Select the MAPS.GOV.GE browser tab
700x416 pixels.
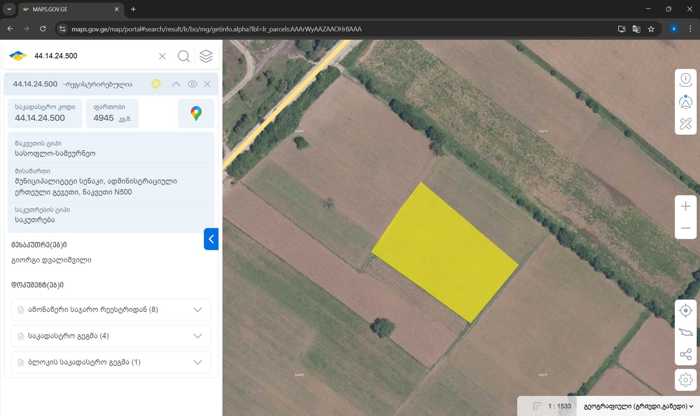pos(70,9)
